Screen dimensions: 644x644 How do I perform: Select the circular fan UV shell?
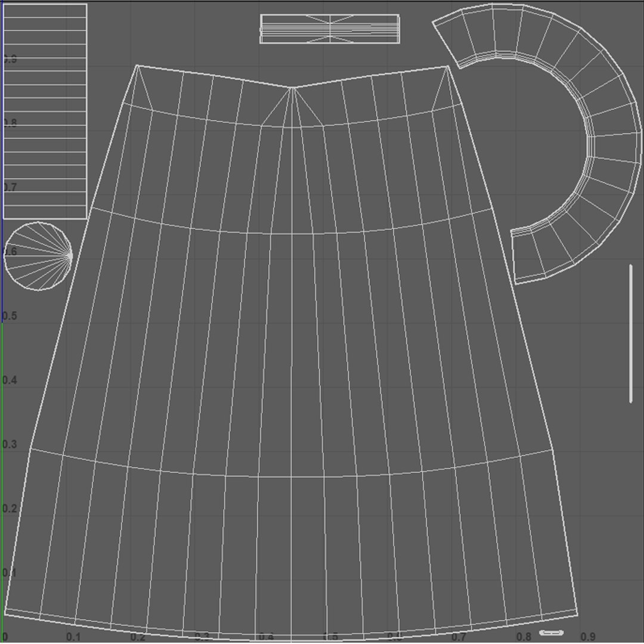click(x=38, y=256)
